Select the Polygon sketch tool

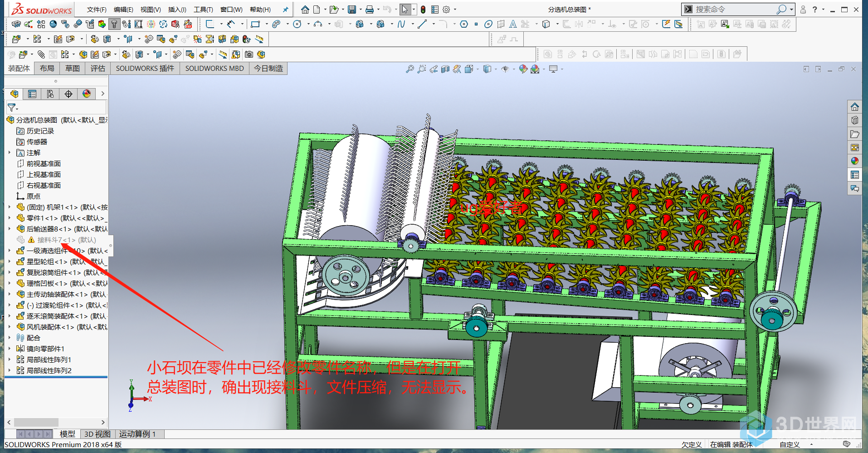click(x=464, y=25)
